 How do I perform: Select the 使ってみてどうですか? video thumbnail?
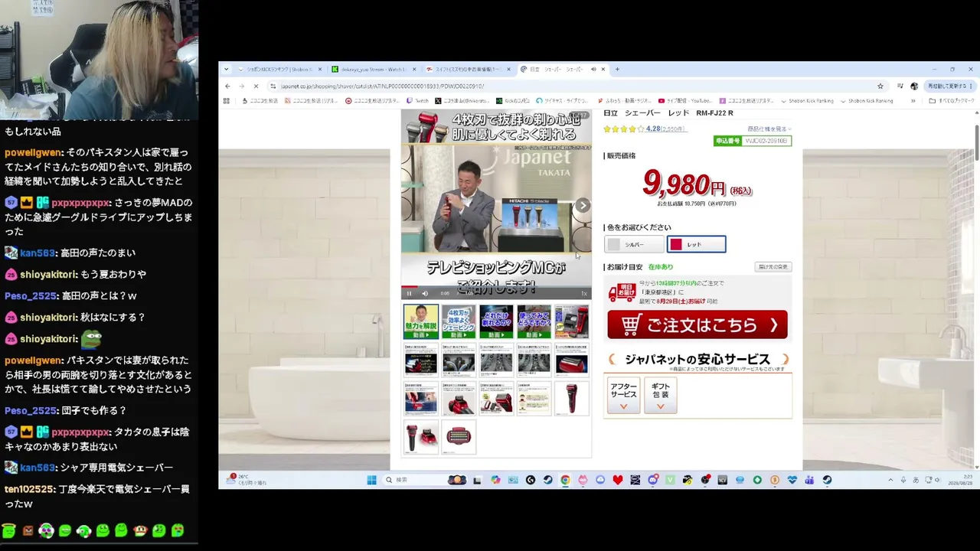(534, 321)
